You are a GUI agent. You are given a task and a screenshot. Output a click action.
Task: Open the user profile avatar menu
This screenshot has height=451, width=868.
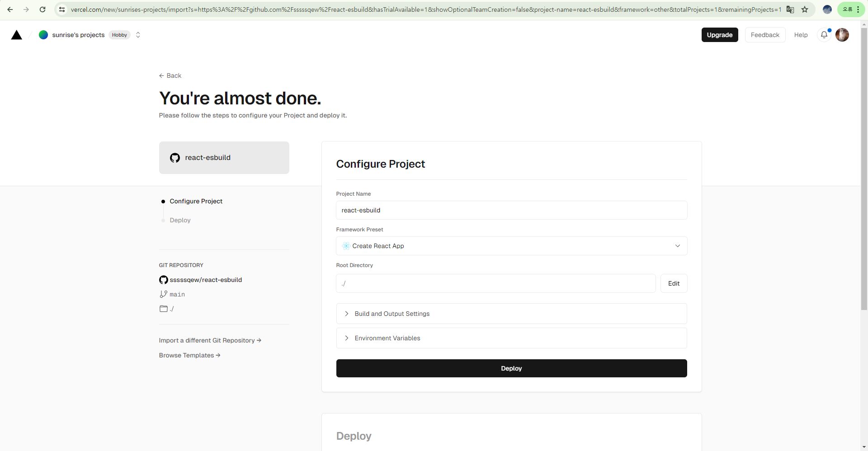(x=842, y=35)
